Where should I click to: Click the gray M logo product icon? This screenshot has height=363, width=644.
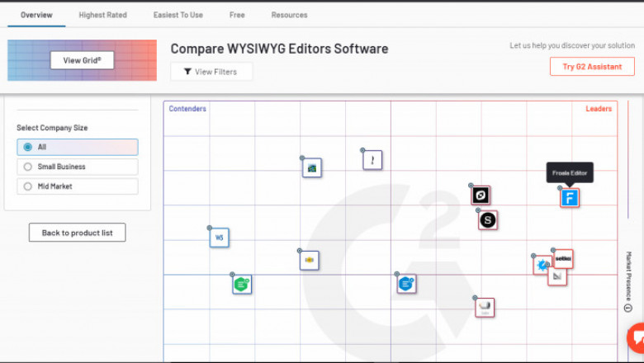click(x=558, y=277)
